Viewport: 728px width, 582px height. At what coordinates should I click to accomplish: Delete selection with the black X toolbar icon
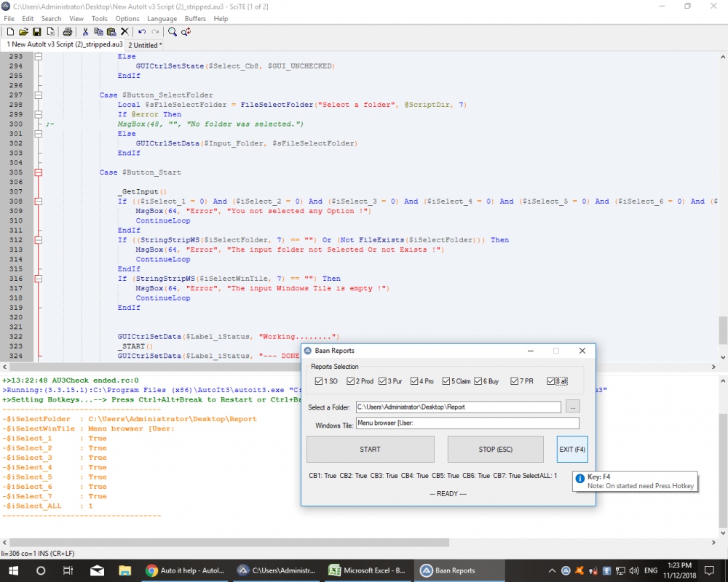[x=124, y=31]
